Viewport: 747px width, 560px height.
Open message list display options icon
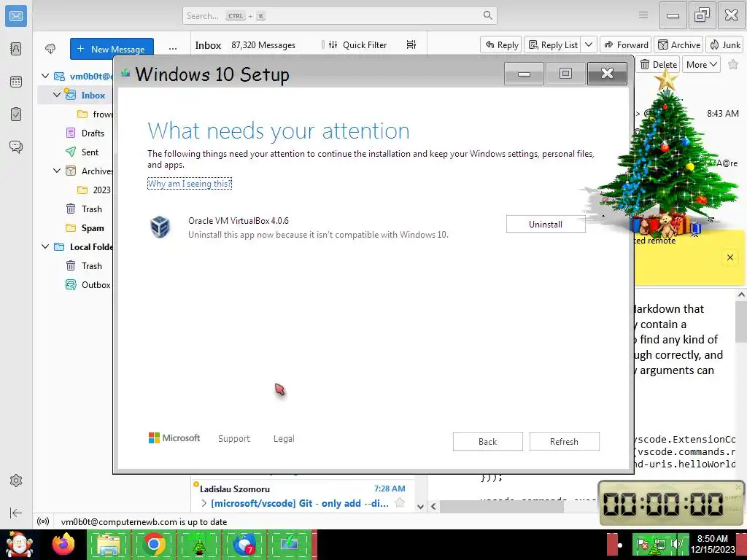411,44
